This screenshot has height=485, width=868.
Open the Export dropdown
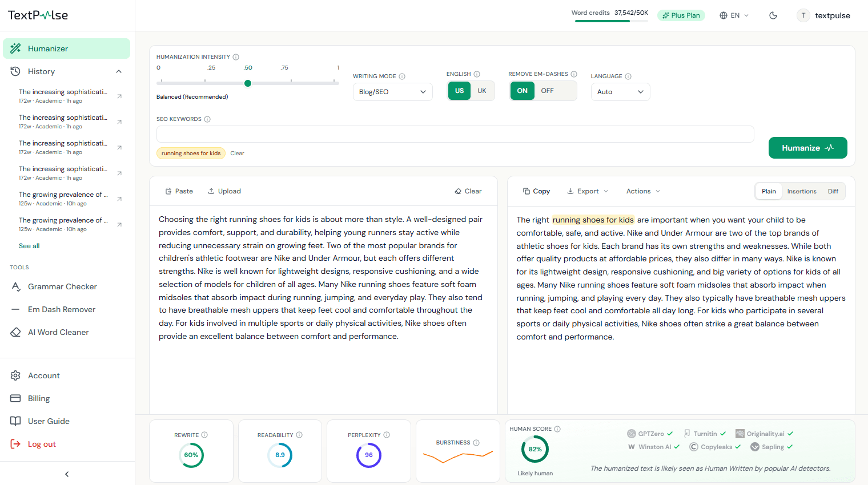click(x=588, y=191)
